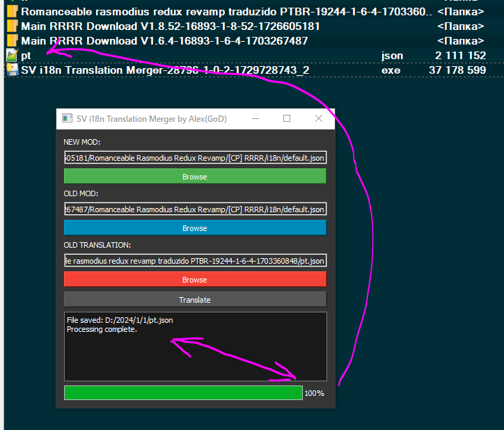Select the Main RRRR Download V1.8.52 folder icon
Viewport: 504px width, 430px height.
(11, 26)
